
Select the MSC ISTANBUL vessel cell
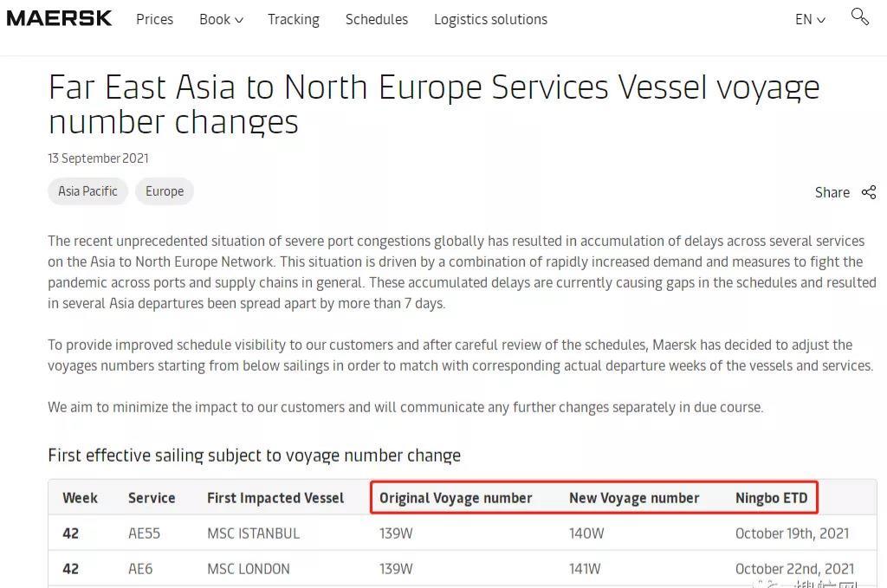[x=254, y=533]
